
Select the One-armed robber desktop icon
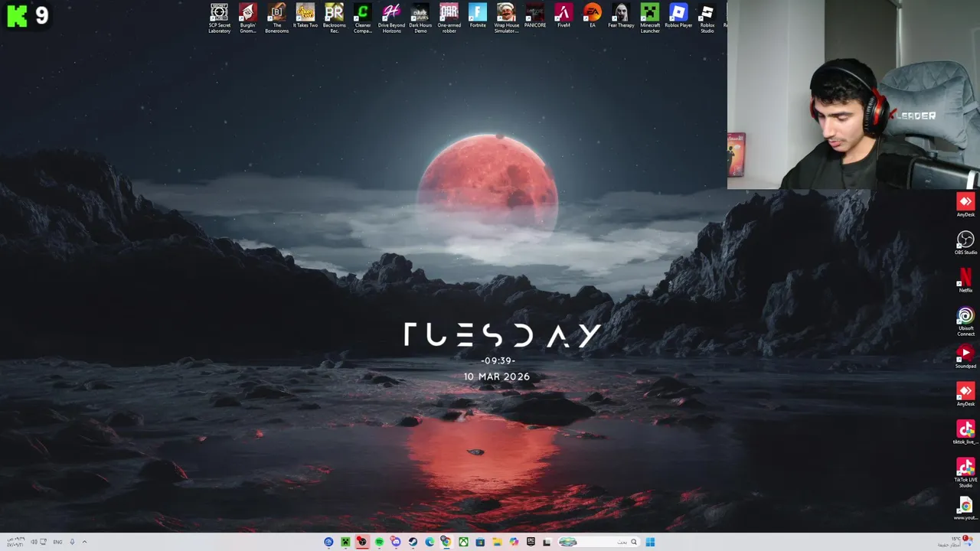(x=449, y=18)
